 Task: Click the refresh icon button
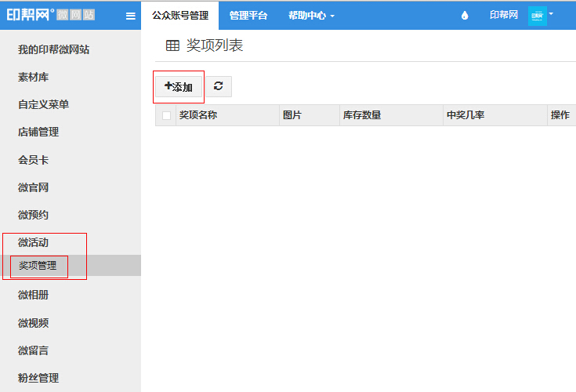tap(218, 86)
